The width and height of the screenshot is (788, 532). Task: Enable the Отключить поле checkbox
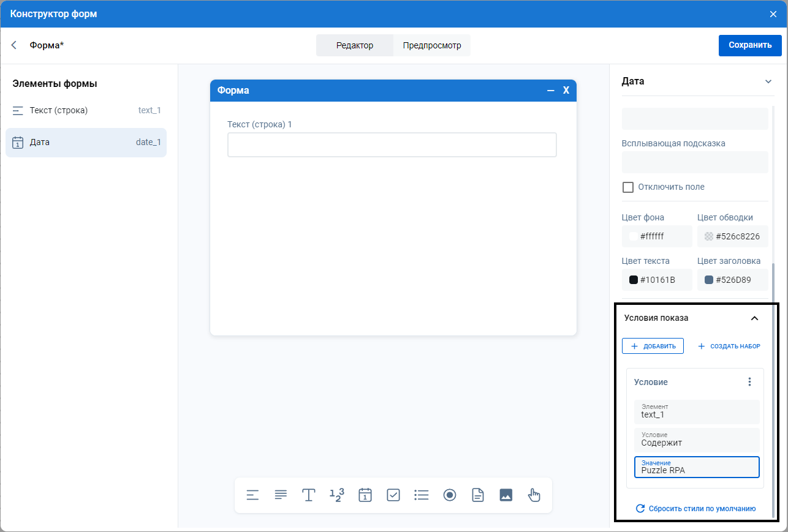(x=627, y=187)
